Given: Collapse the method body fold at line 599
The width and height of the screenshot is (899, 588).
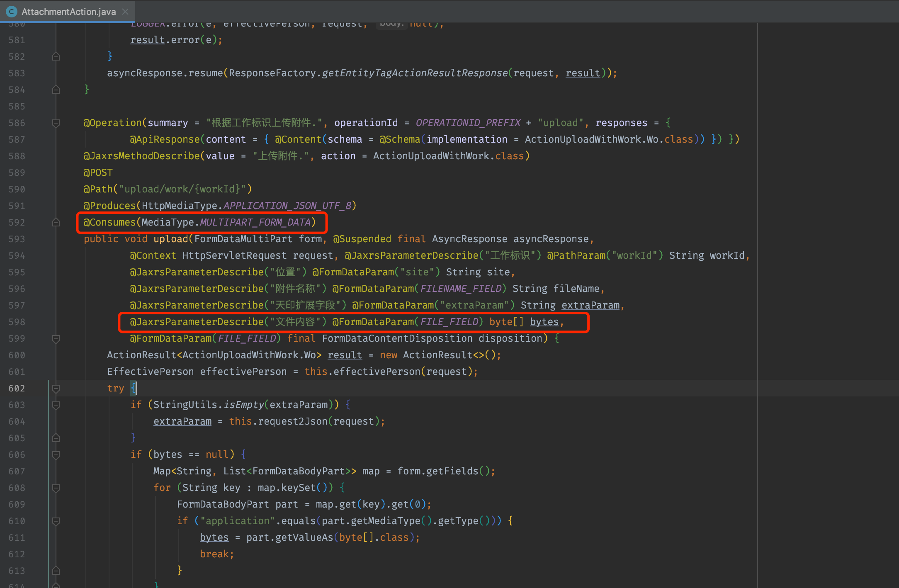Looking at the screenshot, I should pos(56,339).
